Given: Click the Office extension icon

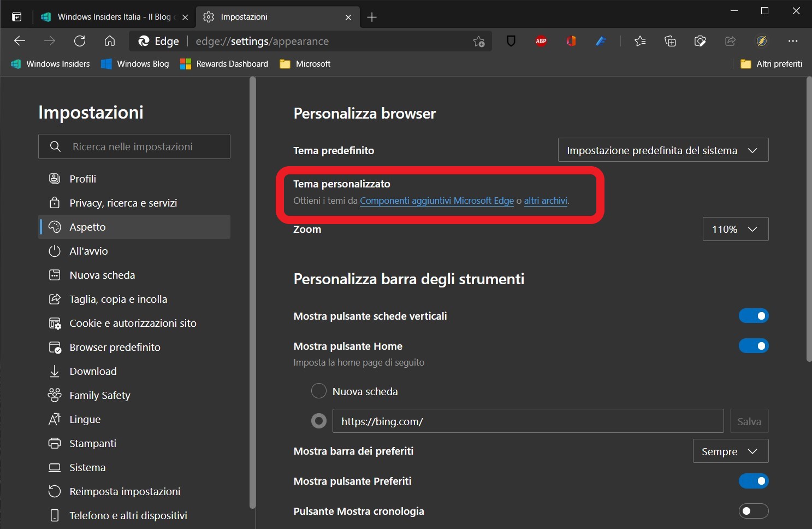Looking at the screenshot, I should (571, 41).
